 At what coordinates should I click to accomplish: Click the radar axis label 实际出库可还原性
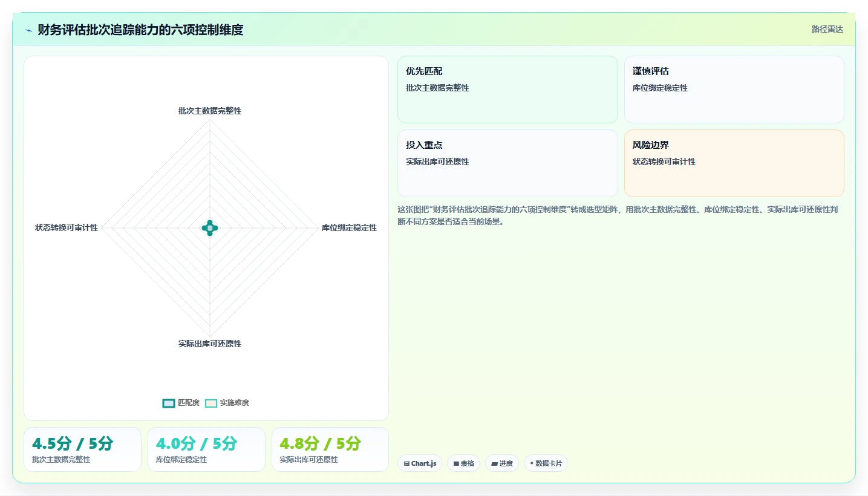[210, 344]
